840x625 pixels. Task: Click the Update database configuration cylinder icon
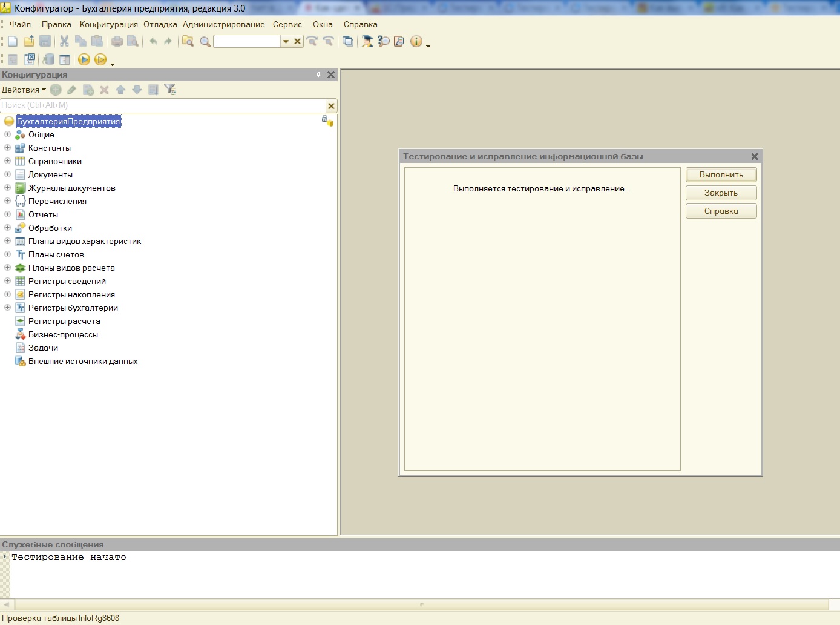pos(48,59)
